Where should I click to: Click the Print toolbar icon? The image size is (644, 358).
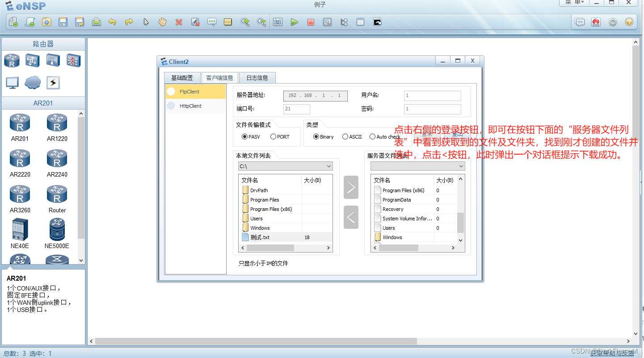(x=96, y=22)
